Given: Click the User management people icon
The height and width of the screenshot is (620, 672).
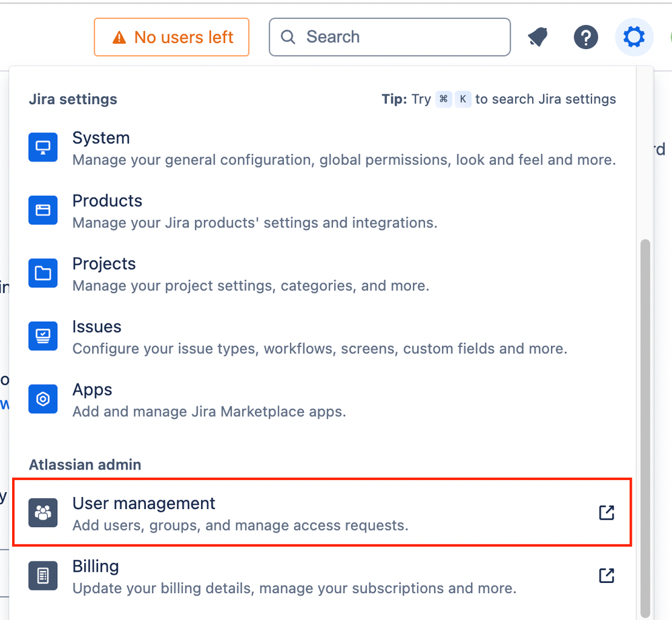Looking at the screenshot, I should pos(43,512).
